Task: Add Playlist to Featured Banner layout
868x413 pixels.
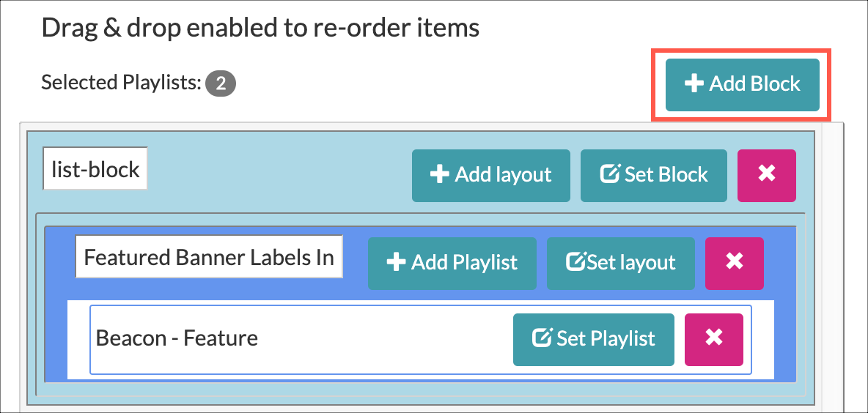Action: tap(452, 263)
